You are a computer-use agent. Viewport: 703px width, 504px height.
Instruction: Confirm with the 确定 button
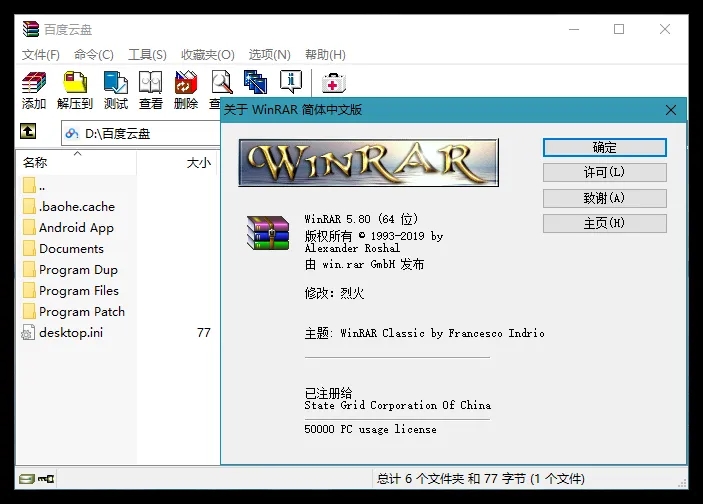tap(604, 148)
